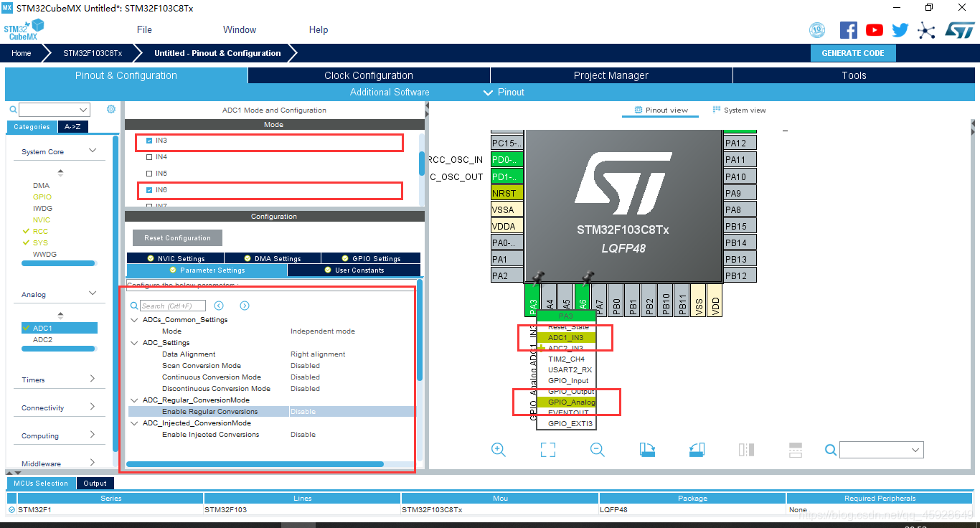980x528 pixels.
Task: Zoom out of the pinout view
Action: pos(598,450)
